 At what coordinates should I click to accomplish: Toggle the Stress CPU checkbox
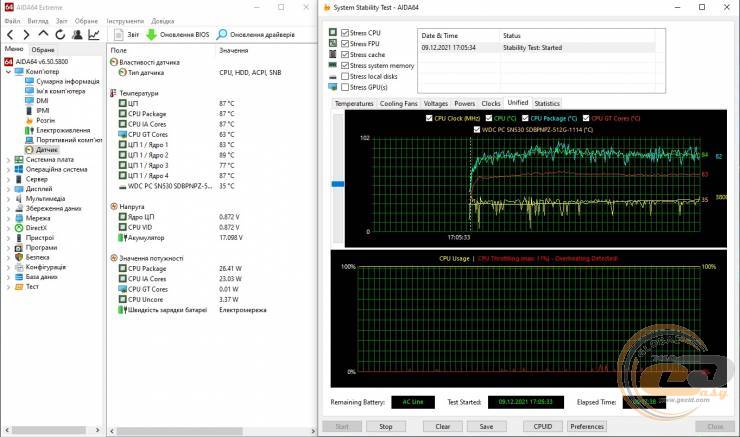pyautogui.click(x=345, y=33)
